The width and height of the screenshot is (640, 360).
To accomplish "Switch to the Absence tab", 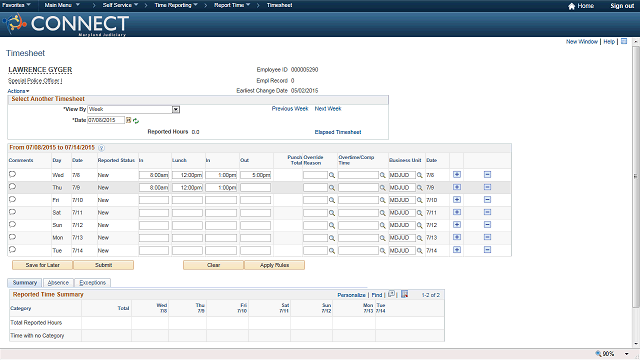I will click(x=58, y=282).
